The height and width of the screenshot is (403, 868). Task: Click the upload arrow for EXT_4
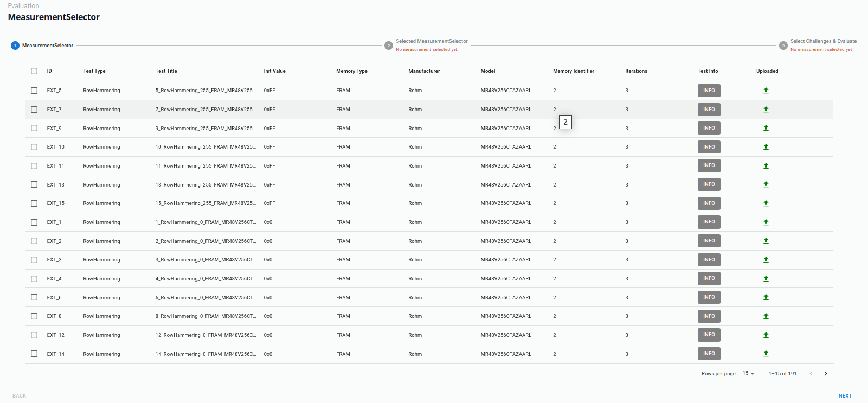tap(766, 279)
